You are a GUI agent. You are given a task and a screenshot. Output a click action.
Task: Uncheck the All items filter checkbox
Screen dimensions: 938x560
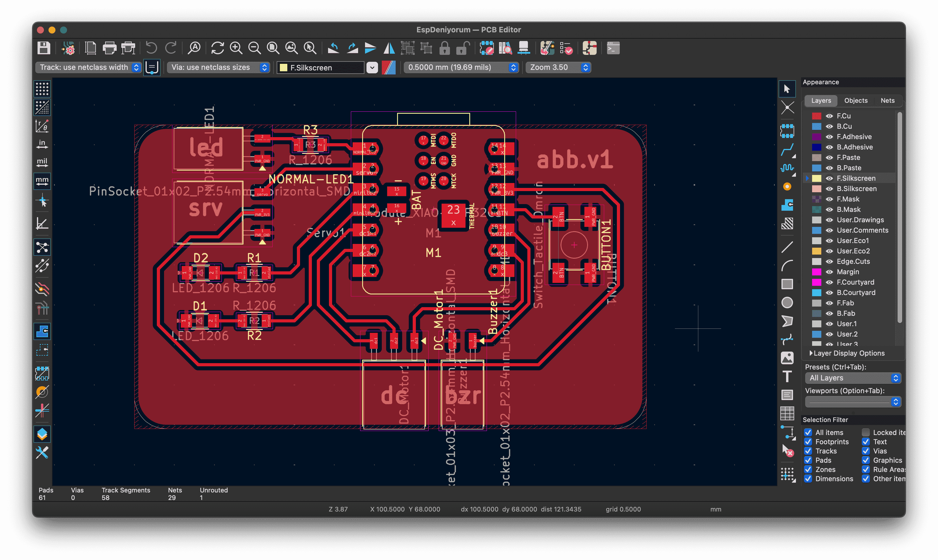coord(808,432)
